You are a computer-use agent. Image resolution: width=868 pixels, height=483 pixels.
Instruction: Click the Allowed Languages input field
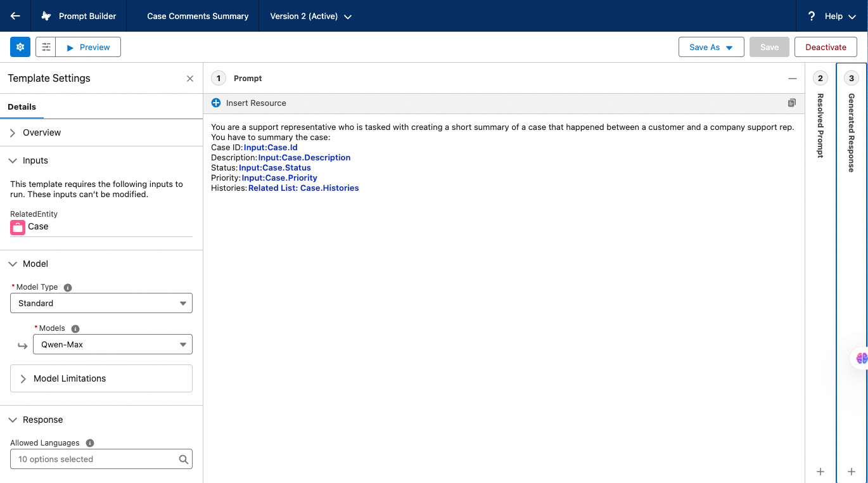101,459
